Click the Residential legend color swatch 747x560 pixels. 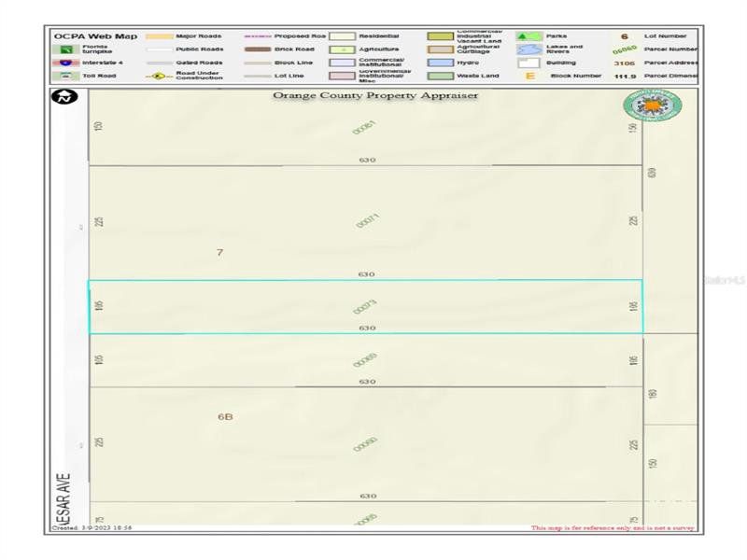[342, 36]
